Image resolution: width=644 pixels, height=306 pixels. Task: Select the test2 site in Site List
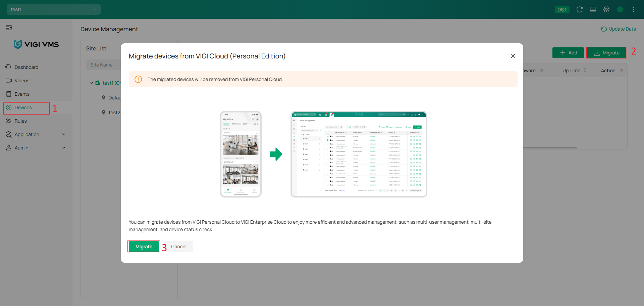111,113
